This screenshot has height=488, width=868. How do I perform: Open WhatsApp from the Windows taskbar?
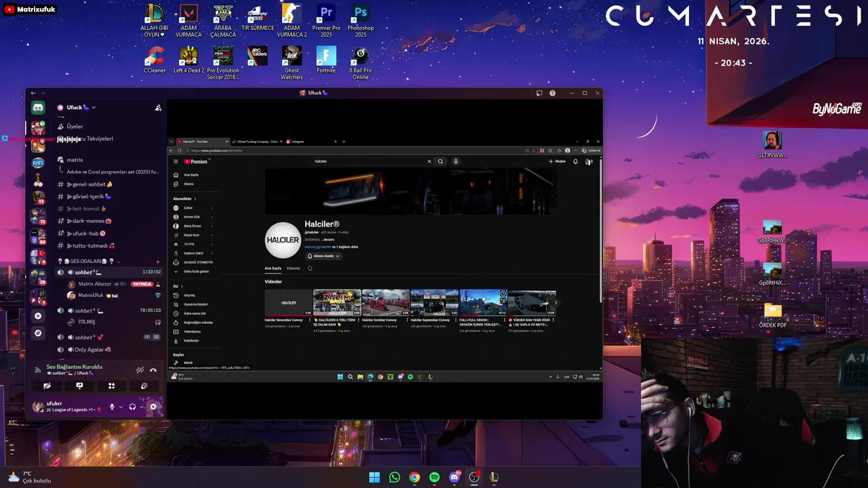pyautogui.click(x=395, y=477)
